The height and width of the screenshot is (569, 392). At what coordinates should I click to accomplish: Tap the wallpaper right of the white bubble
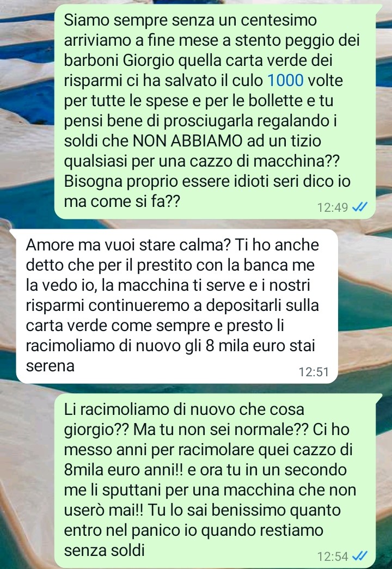pos(365,306)
